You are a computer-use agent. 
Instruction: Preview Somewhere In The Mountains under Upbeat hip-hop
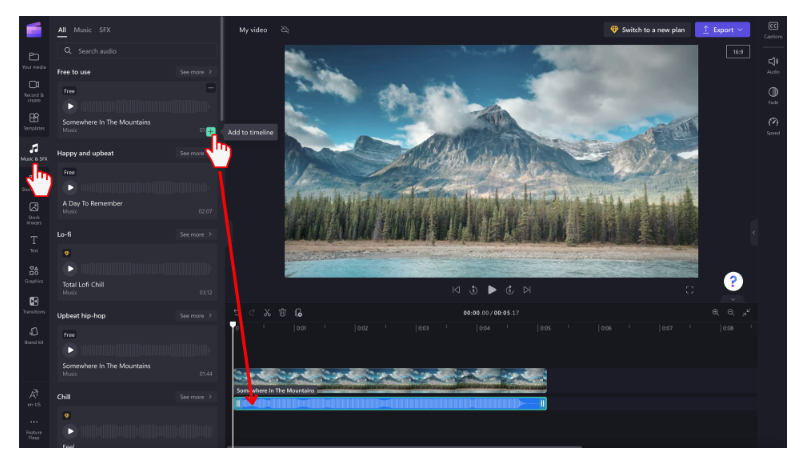70,350
